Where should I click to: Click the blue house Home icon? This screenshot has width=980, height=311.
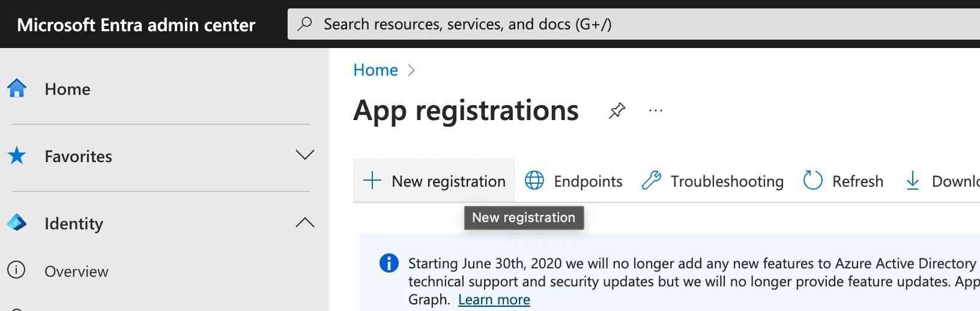[x=17, y=88]
